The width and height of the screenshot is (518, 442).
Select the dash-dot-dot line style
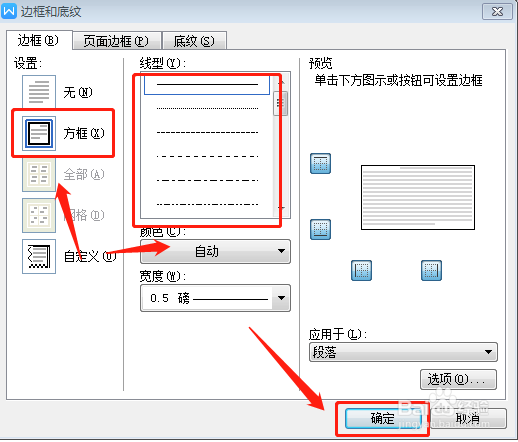coord(207,204)
